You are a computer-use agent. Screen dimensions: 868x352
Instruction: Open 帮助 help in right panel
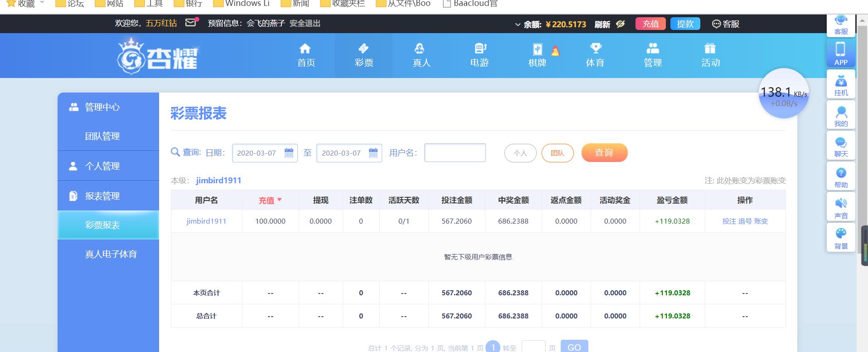[x=841, y=176]
